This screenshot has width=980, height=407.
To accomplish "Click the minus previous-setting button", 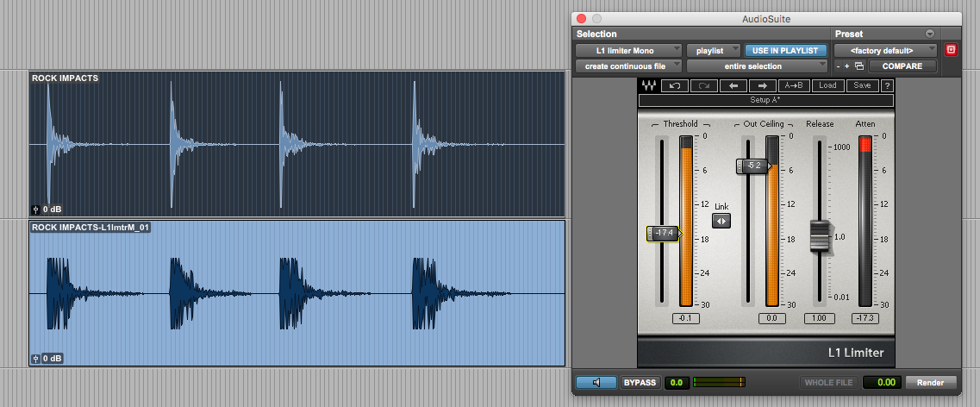I will point(838,66).
